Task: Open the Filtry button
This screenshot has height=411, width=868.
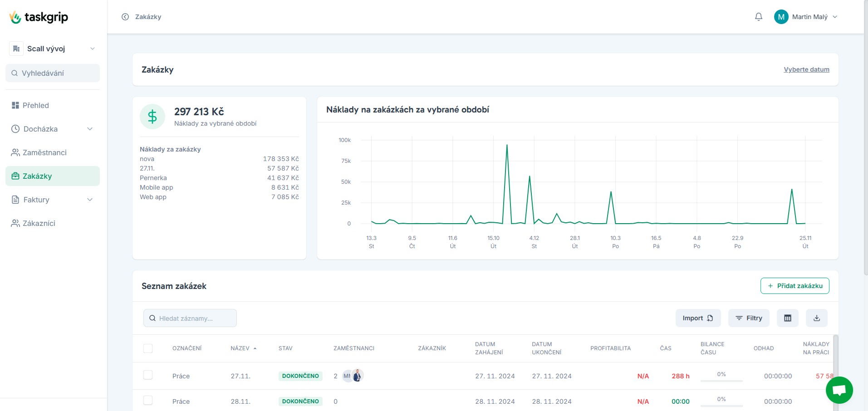Action: [x=749, y=318]
